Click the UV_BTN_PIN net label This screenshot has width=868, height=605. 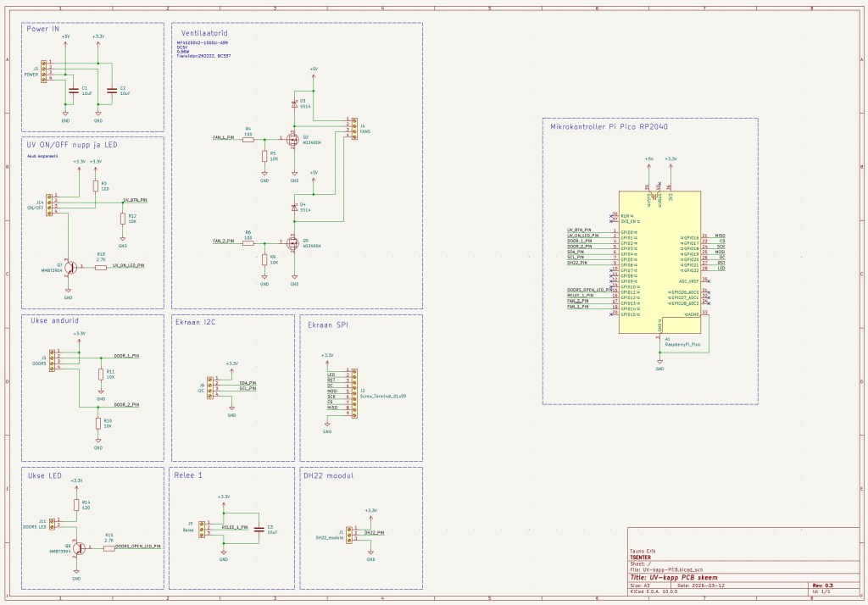pos(135,200)
